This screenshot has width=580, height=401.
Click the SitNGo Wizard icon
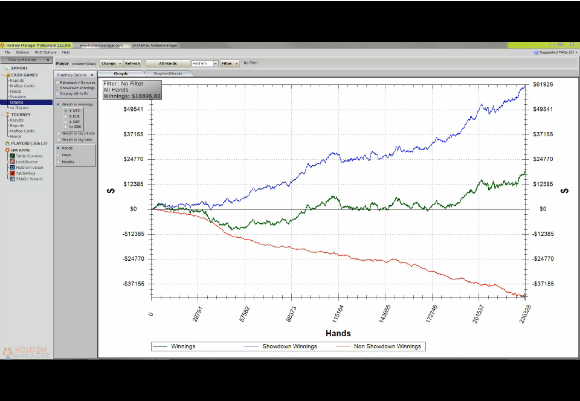tap(12, 179)
